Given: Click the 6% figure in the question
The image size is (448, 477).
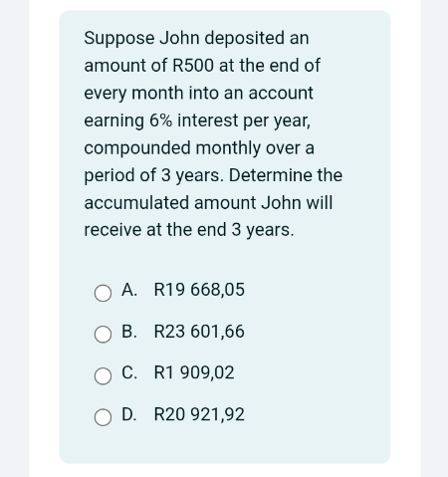Looking at the screenshot, I should pos(161,120).
